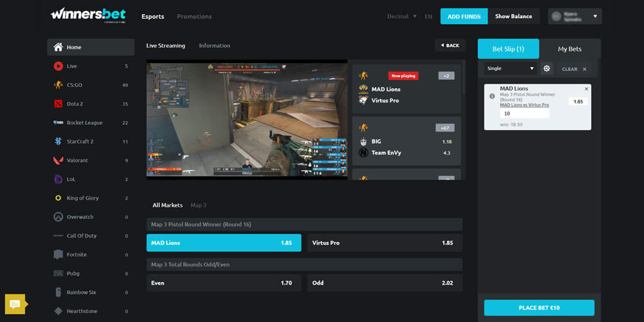Screen dimensions: 644x322
Task: Select the Bet Slip (1) tab
Action: tap(509, 49)
